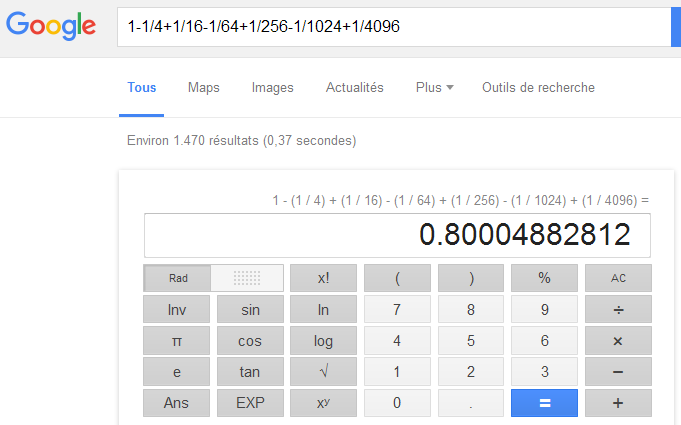The height and width of the screenshot is (425, 681).
Task: Switch calculator to Rad mode
Action: pyautogui.click(x=178, y=278)
